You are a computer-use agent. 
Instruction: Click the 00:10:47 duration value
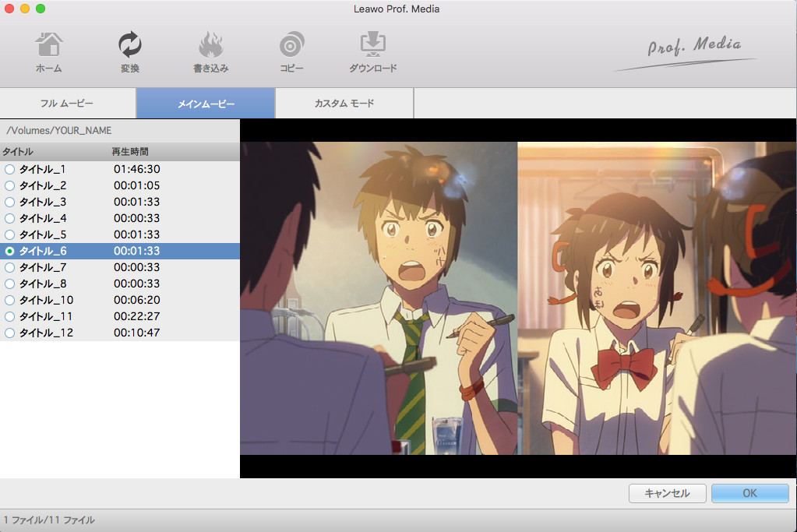tap(137, 333)
